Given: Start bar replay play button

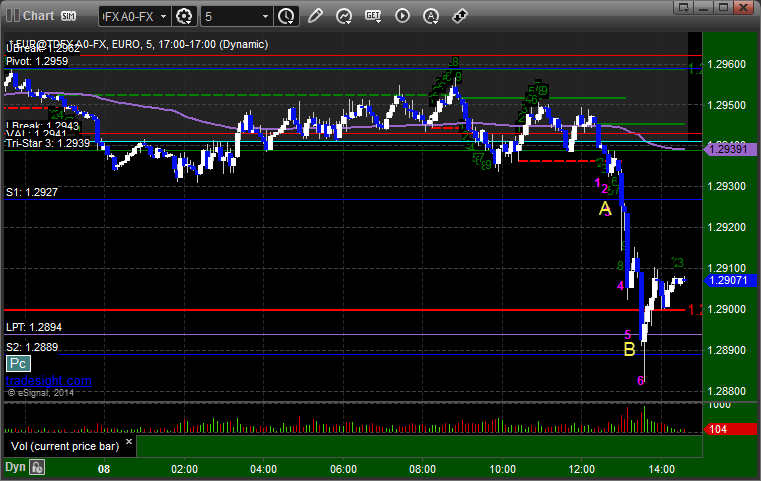Looking at the screenshot, I should pyautogui.click(x=402, y=16).
